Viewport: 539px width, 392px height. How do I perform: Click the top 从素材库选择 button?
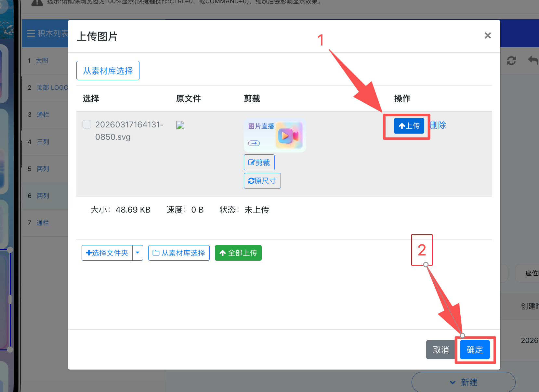pos(108,71)
